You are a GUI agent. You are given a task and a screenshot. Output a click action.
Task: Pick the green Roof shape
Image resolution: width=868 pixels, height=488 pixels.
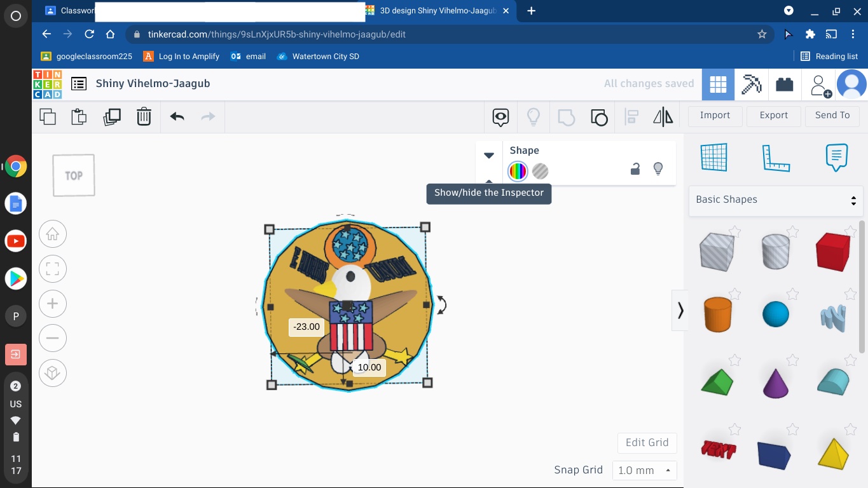(717, 381)
